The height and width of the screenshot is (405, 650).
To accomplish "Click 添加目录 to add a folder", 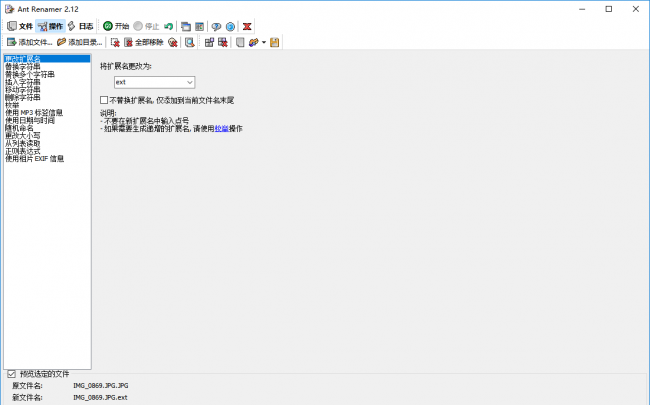I will click(80, 42).
